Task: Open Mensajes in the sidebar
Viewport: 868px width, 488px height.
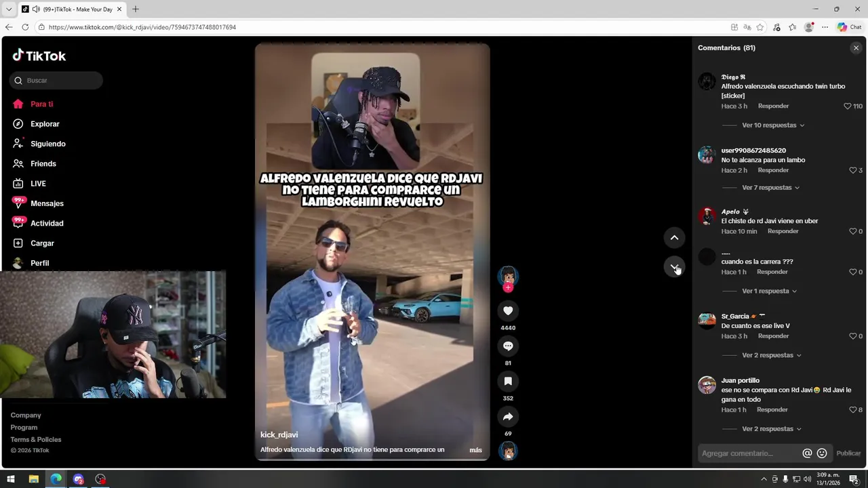Action: 38,203
